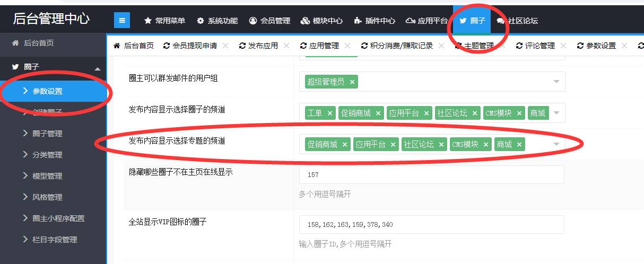Collapse the 圈子 sidebar section
This screenshot has height=264, width=644.
97,69
